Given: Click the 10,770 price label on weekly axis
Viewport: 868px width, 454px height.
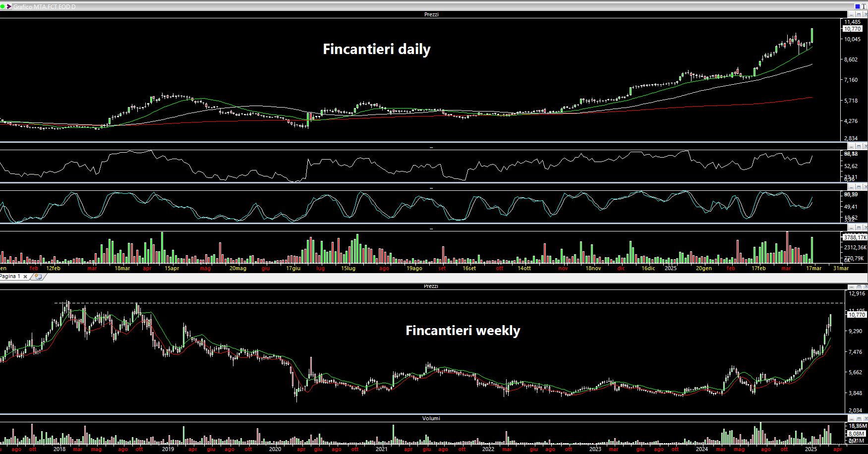Looking at the screenshot, I should click(857, 315).
